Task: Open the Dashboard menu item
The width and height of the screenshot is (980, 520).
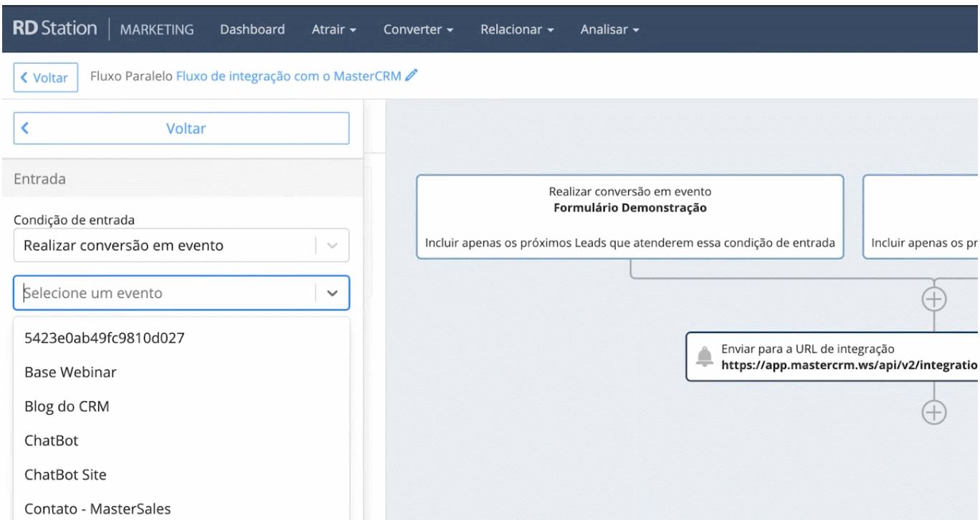Action: tap(252, 30)
